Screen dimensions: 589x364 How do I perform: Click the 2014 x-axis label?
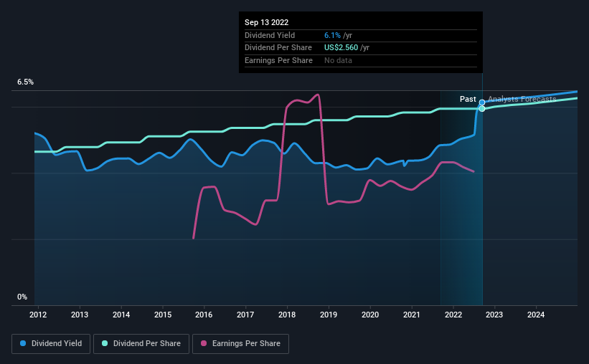pyautogui.click(x=121, y=315)
